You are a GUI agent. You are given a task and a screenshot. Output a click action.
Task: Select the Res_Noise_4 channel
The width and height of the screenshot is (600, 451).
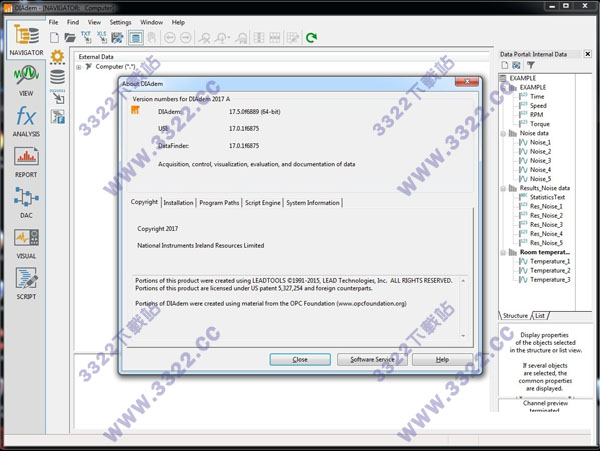(x=546, y=234)
